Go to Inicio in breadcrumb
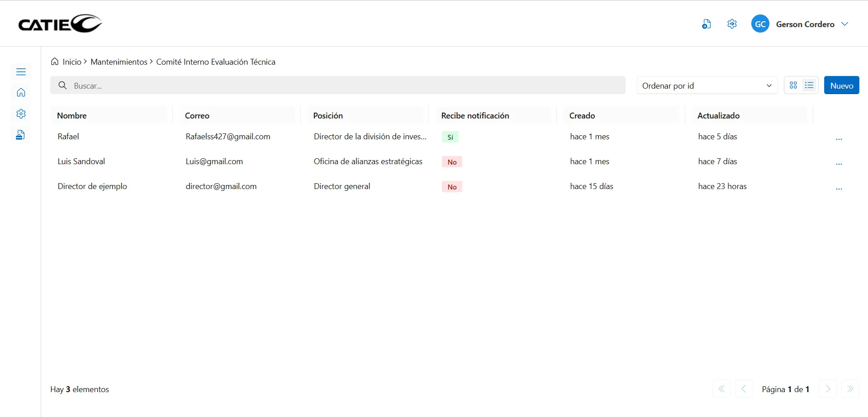 (x=71, y=62)
